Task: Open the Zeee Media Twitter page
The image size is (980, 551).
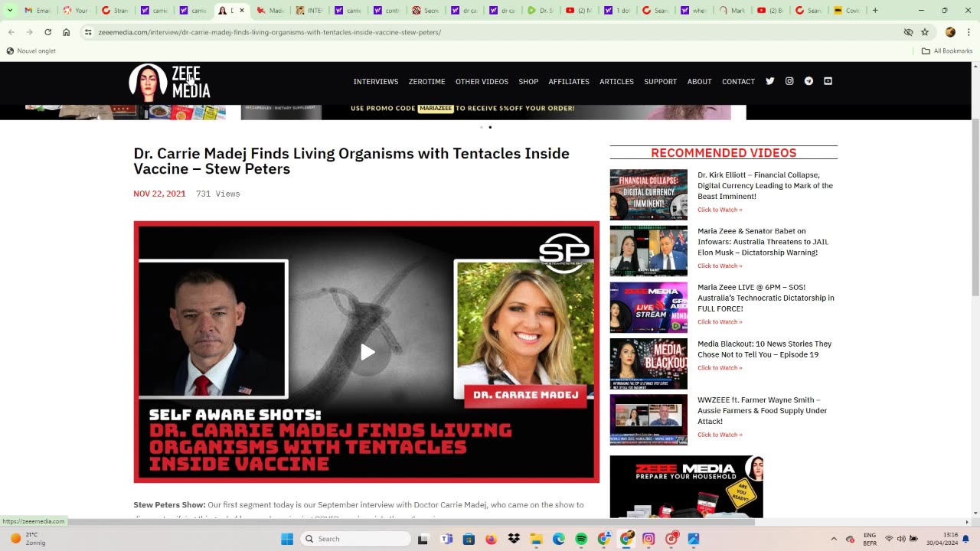Action: pyautogui.click(x=770, y=81)
